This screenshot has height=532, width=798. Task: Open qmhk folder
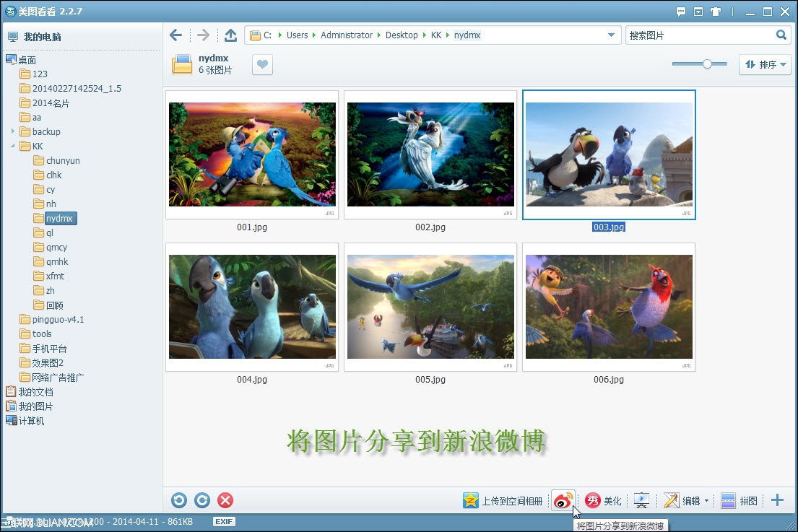[51, 261]
